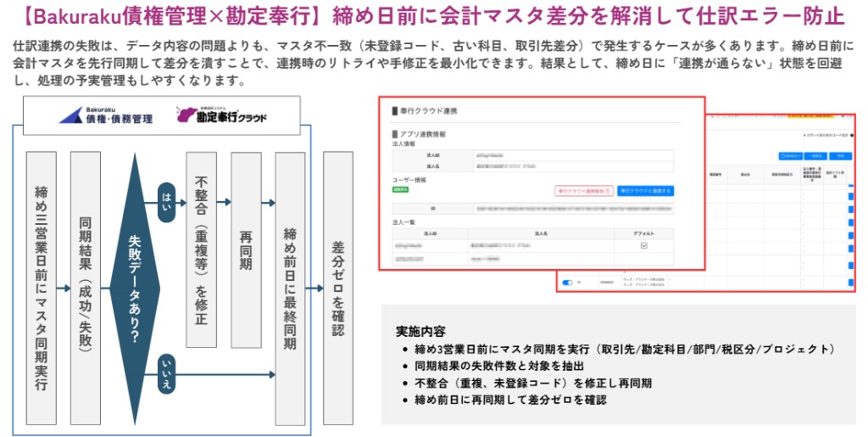Click the 実施内容 heading
Image resolution: width=868 pixels, height=437 pixels.
coord(420,331)
